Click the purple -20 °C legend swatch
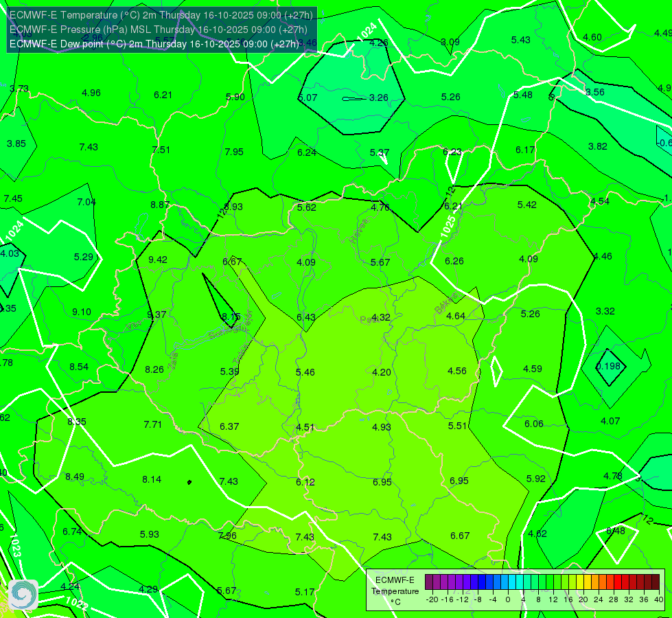 [x=429, y=582]
